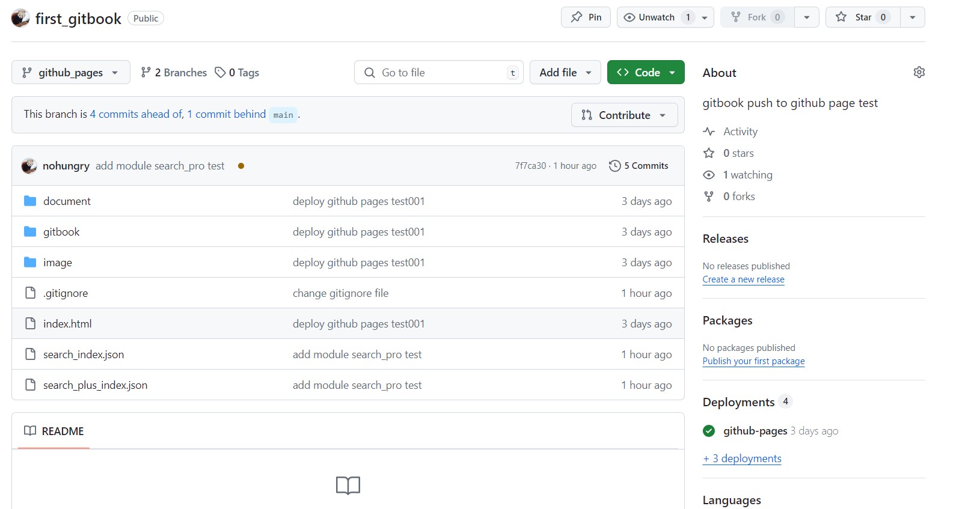Image resolution: width=980 pixels, height=509 pixels.
Task: Open the Releases heading link
Action: [x=726, y=239]
